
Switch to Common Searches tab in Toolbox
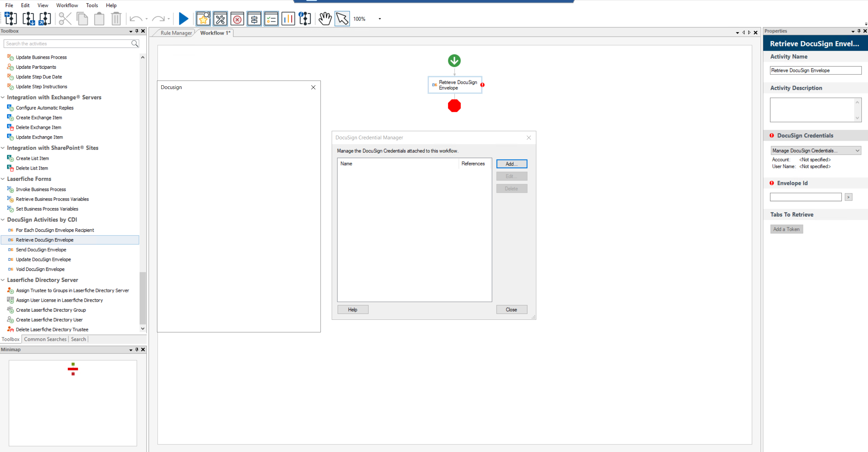(45, 339)
